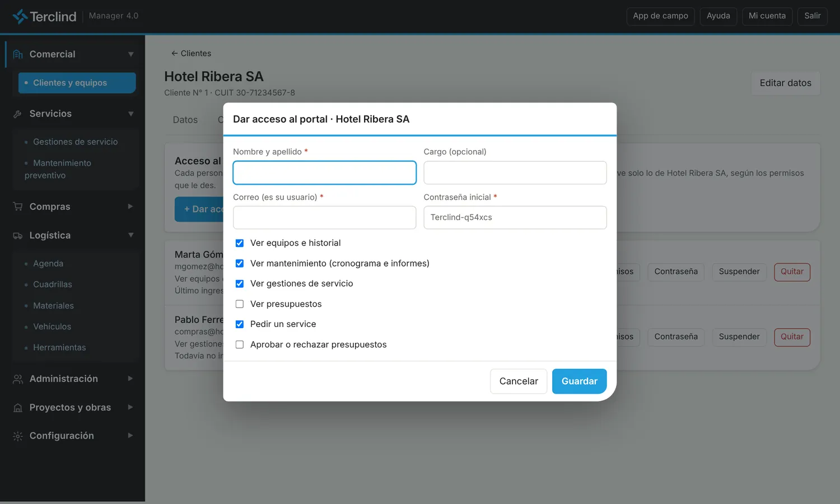Save the portal access with Guardar
This screenshot has width=840, height=504.
(580, 381)
